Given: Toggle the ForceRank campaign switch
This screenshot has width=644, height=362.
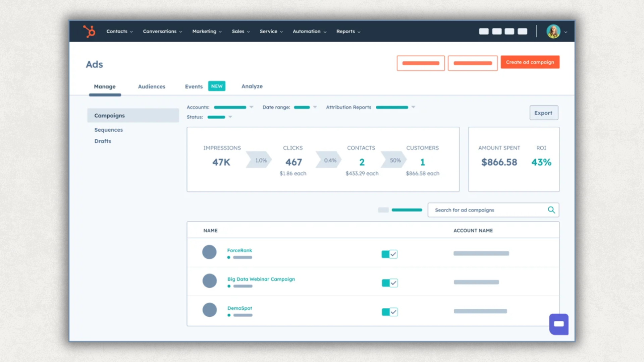Looking at the screenshot, I should point(389,254).
